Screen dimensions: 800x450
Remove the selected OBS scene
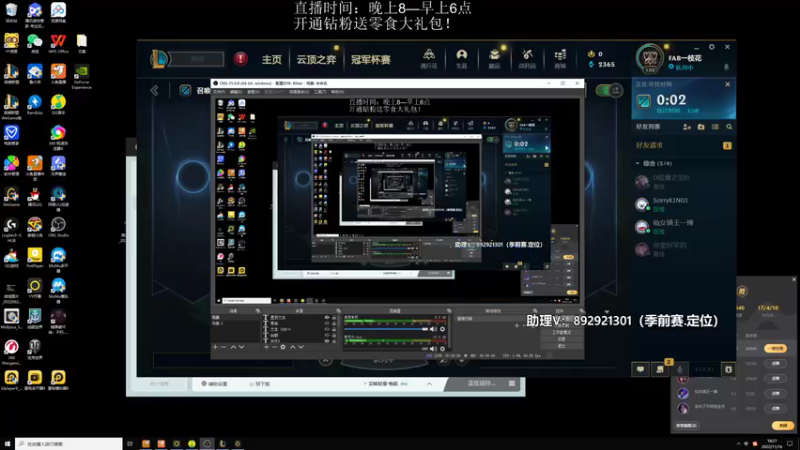tap(223, 347)
